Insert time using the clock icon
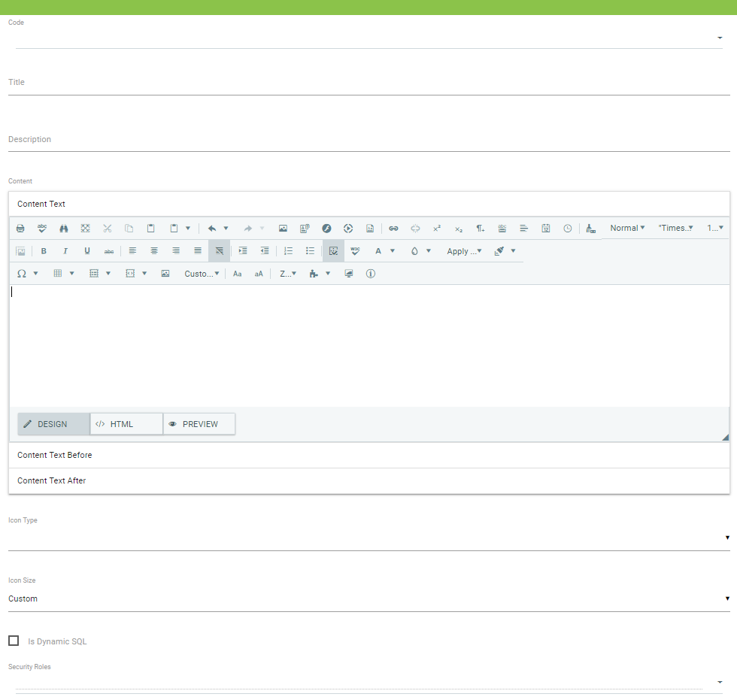The width and height of the screenshot is (737, 700). 568,229
